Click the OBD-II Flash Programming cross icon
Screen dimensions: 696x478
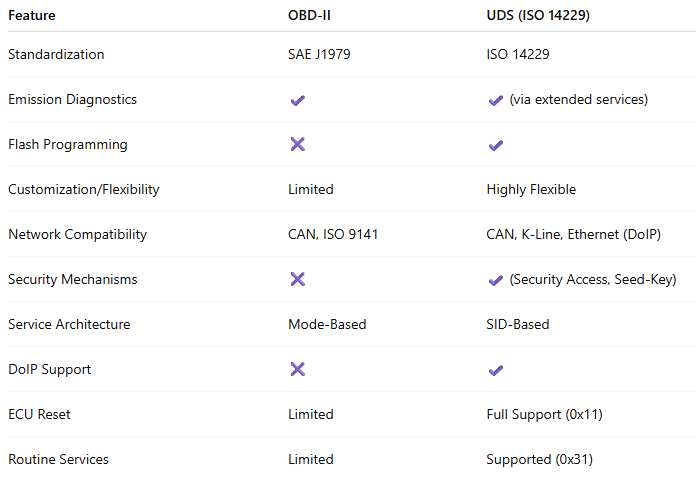(x=297, y=145)
